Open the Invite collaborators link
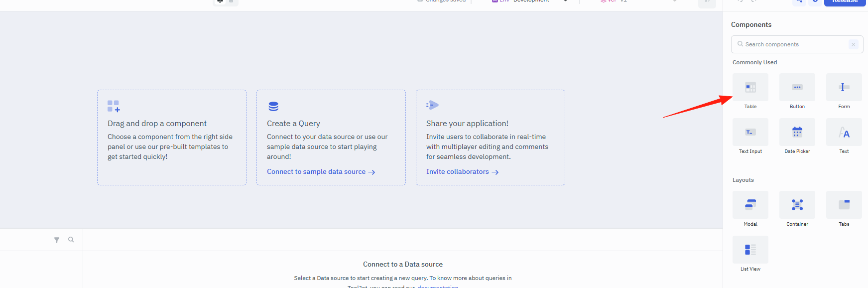Screen dimensions: 868x288 [462, 171]
